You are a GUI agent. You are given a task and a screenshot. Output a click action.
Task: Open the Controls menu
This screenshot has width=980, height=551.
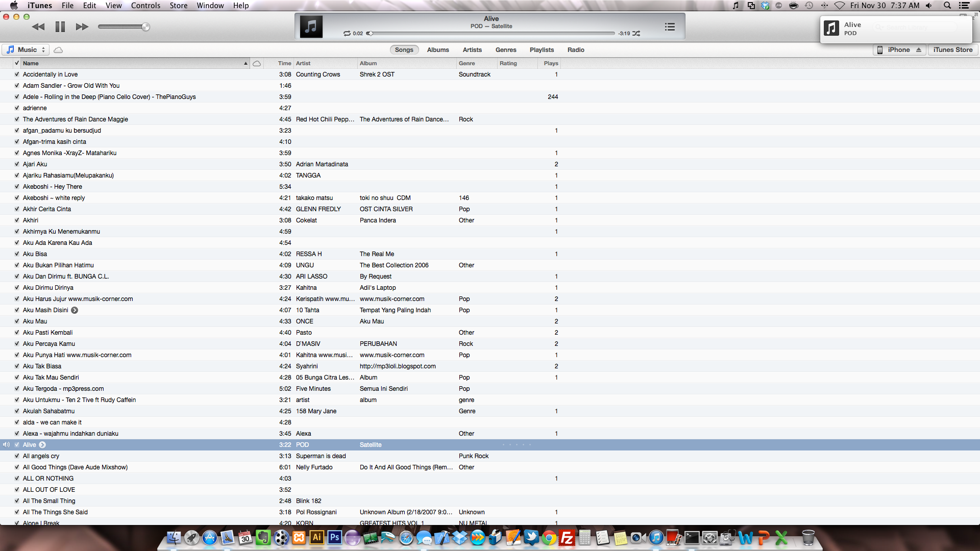tap(145, 6)
